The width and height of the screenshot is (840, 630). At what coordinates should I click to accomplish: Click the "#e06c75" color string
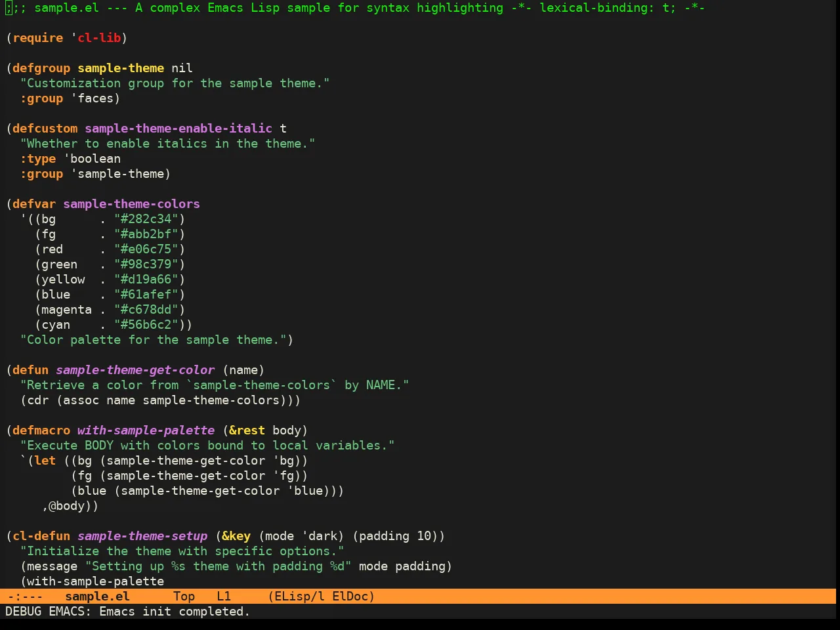tap(146, 249)
